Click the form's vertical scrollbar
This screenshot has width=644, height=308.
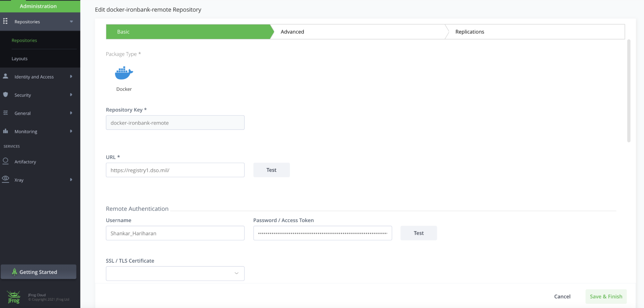(x=629, y=91)
